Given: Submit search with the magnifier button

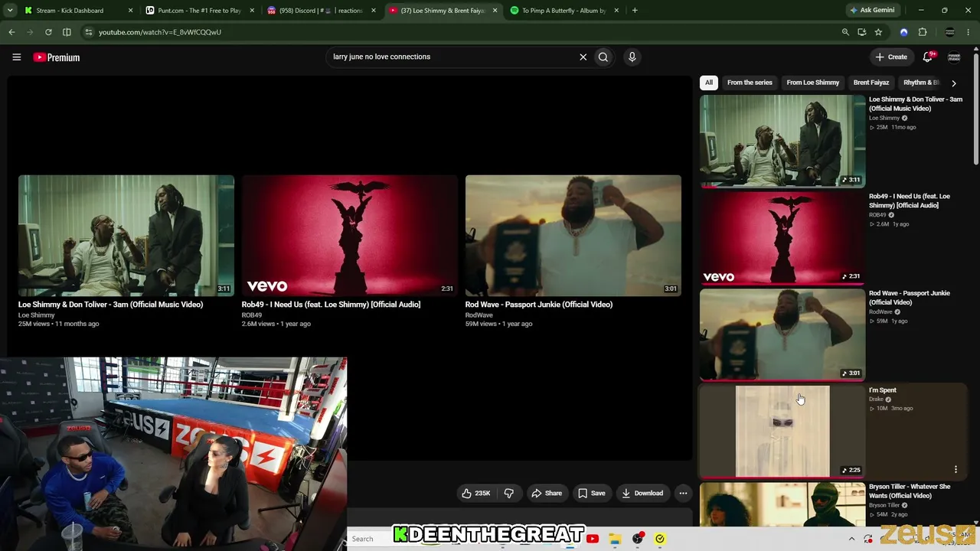Looking at the screenshot, I should pos(603,57).
